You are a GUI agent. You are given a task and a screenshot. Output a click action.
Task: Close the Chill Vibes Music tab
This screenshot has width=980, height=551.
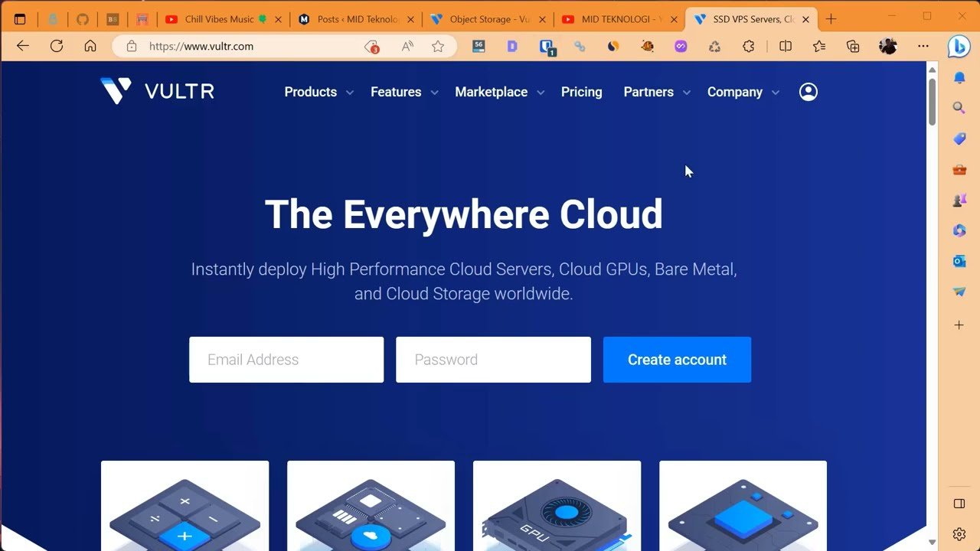[x=277, y=20]
